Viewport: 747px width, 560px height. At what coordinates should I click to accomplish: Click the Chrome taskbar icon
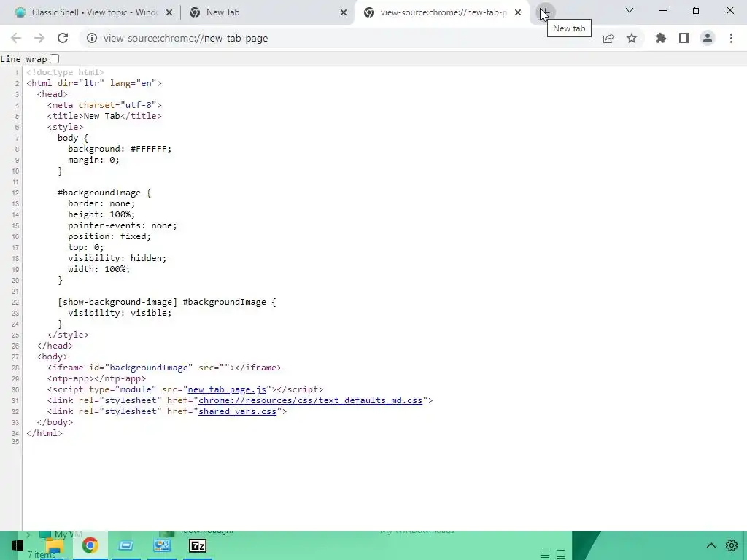90,545
